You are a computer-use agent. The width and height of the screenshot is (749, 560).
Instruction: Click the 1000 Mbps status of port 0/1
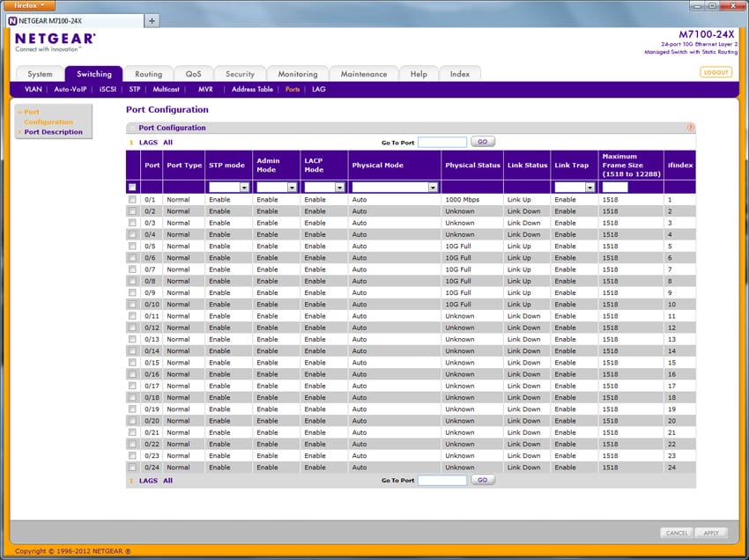pyautogui.click(x=462, y=200)
